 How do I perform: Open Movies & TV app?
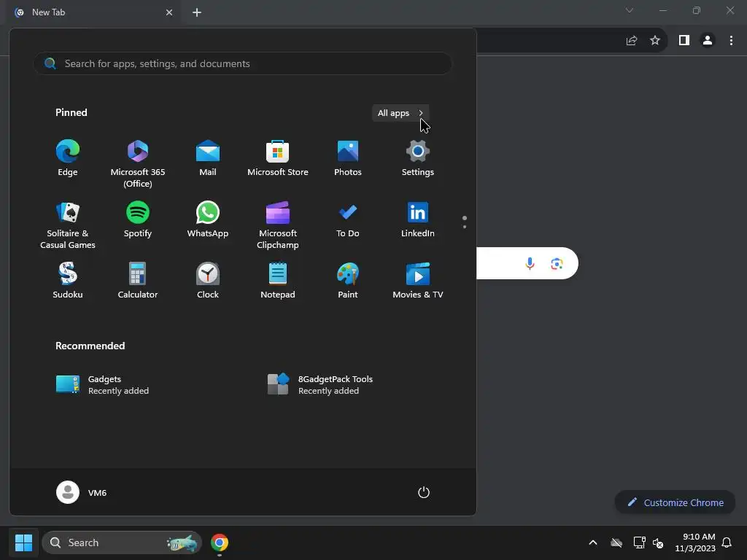point(418,281)
